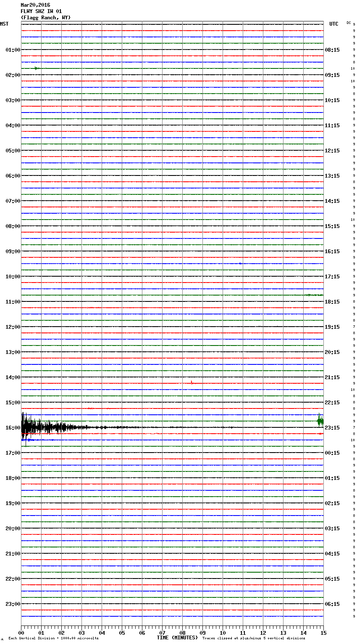Click minute tick label 12 on the axis
357x644 pixels.
pyautogui.click(x=263, y=633)
